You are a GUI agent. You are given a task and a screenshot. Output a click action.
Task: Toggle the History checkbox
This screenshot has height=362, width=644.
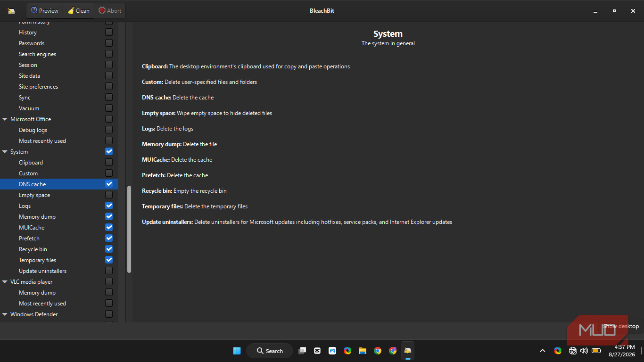(109, 32)
